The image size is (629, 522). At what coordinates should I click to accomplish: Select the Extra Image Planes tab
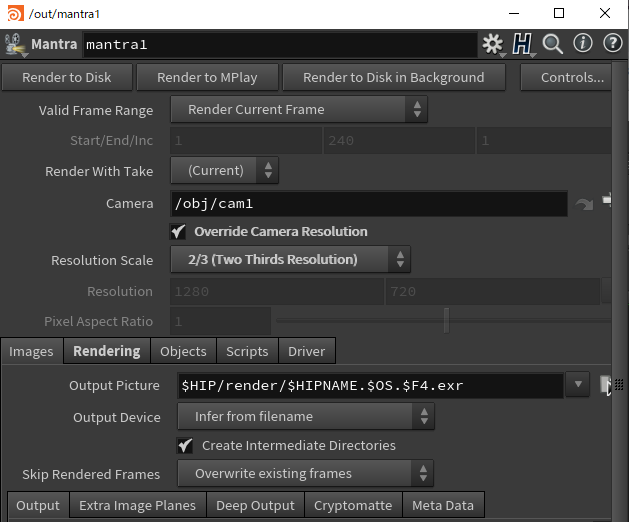click(136, 505)
